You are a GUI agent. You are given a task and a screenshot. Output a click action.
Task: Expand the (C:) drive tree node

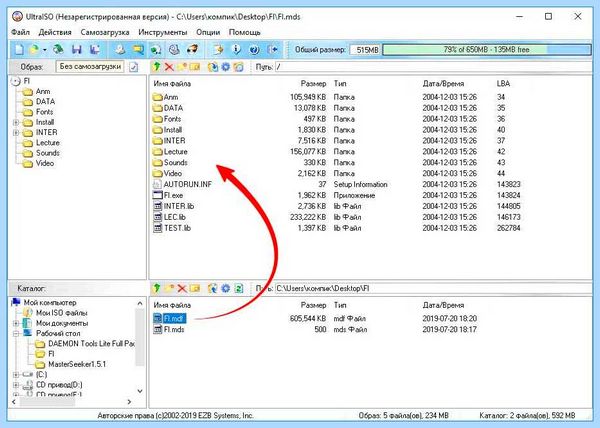16,374
